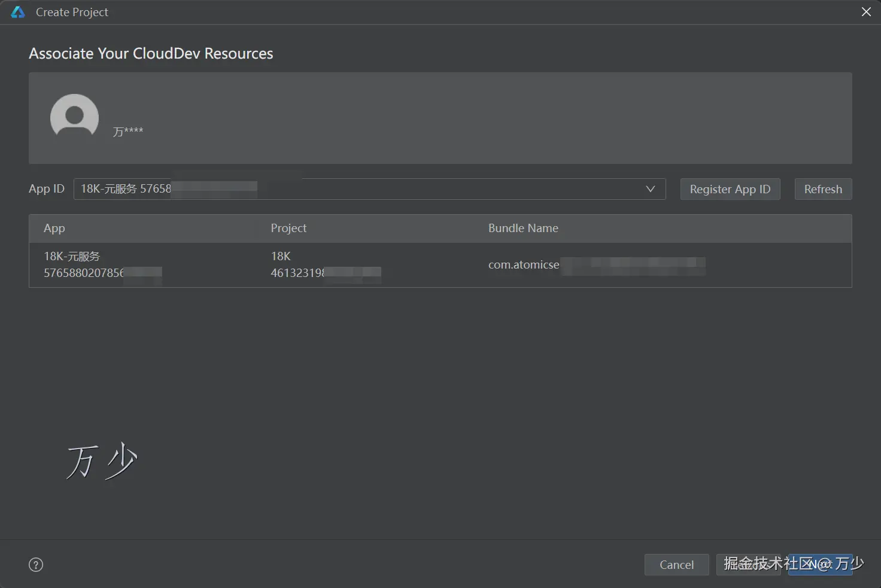Click the Associate Your CloudDev Resources heading
Image resolution: width=881 pixels, height=588 pixels.
pos(151,54)
